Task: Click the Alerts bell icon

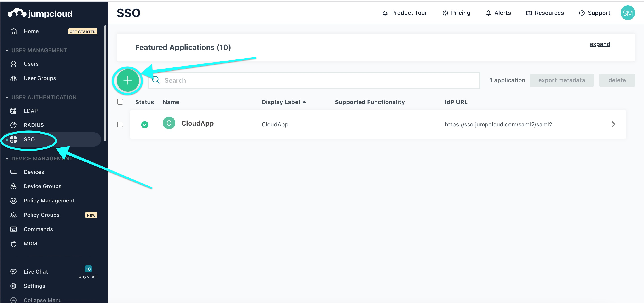Action: 488,13
